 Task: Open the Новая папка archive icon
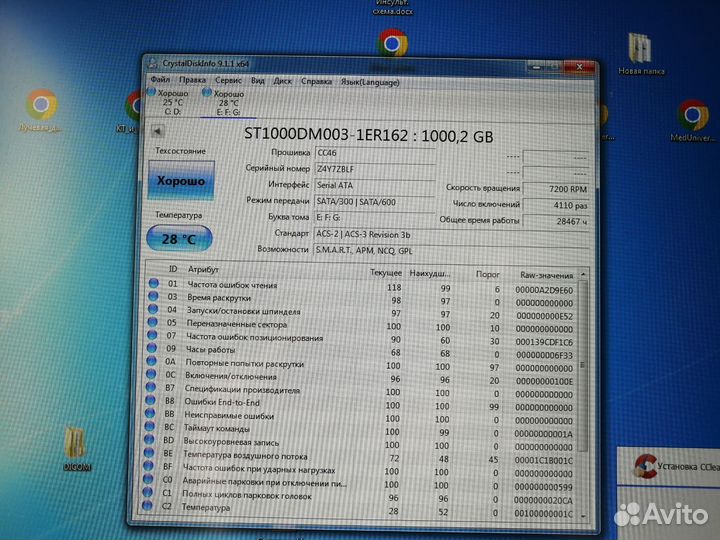pos(640,50)
